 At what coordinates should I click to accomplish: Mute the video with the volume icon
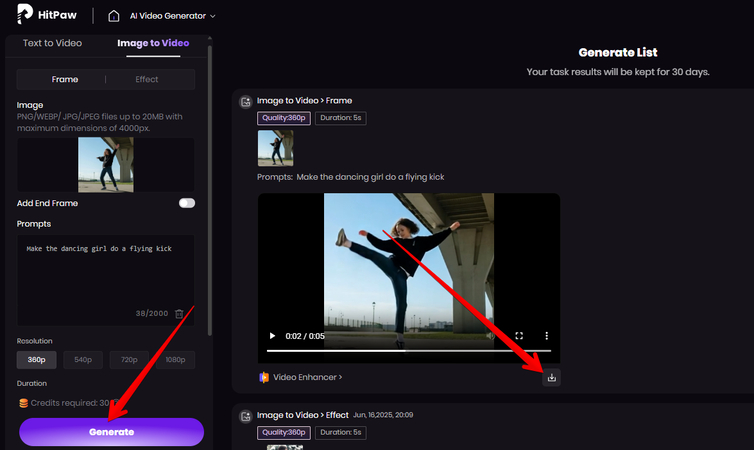click(490, 336)
